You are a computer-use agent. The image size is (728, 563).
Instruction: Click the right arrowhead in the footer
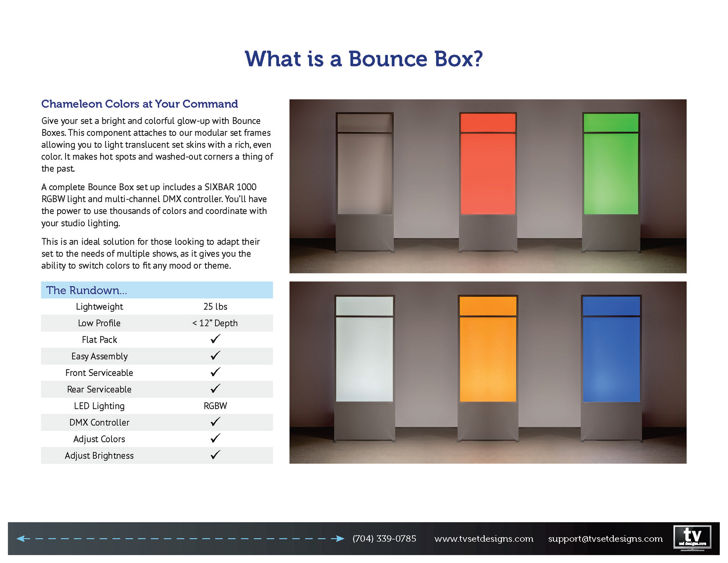pyautogui.click(x=340, y=538)
